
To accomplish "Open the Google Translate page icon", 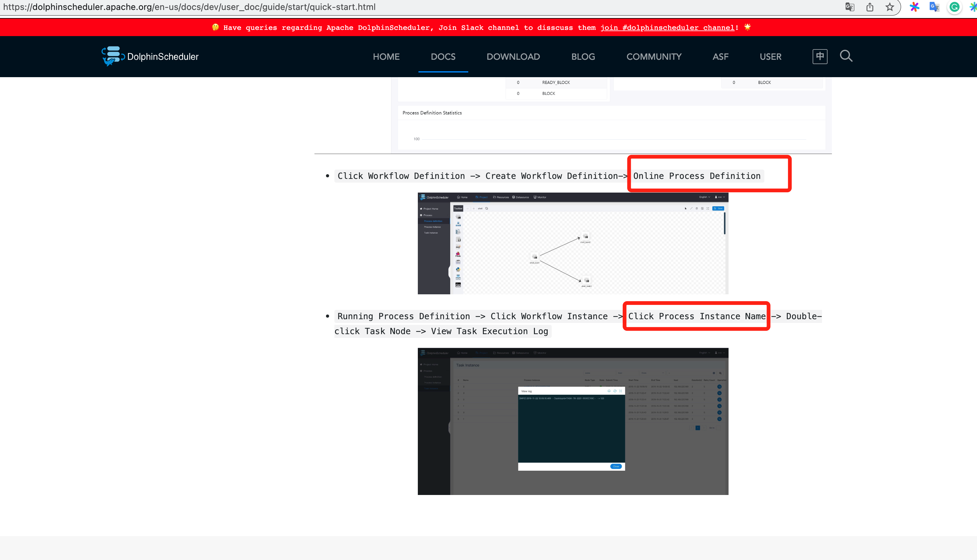I will (x=850, y=7).
